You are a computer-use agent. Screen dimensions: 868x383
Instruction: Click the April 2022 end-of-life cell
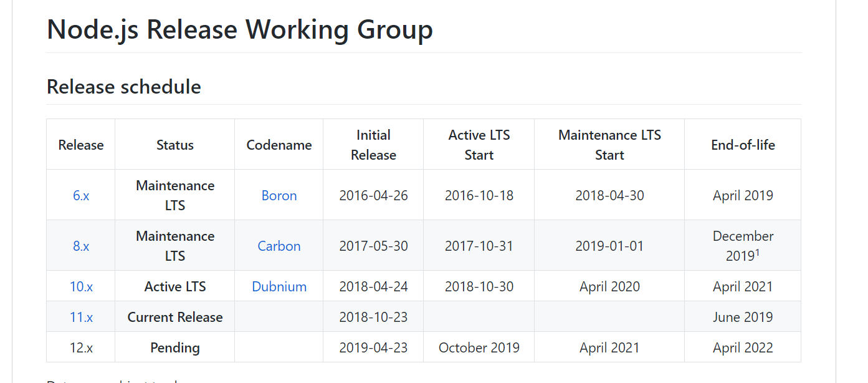(x=743, y=347)
